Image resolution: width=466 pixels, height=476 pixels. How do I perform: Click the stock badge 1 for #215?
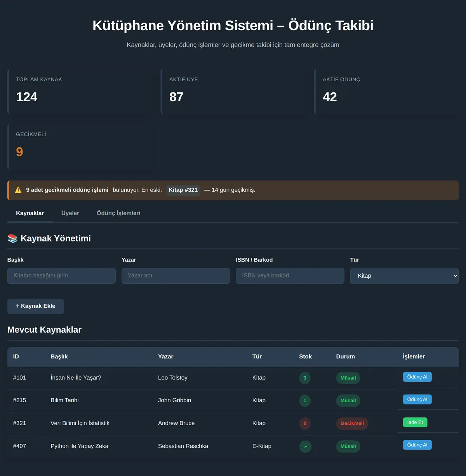(x=305, y=401)
